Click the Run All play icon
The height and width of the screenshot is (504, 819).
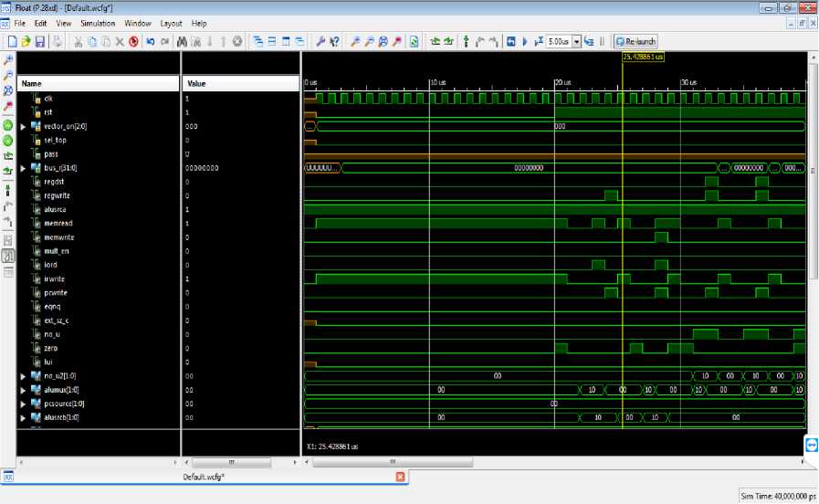[525, 42]
